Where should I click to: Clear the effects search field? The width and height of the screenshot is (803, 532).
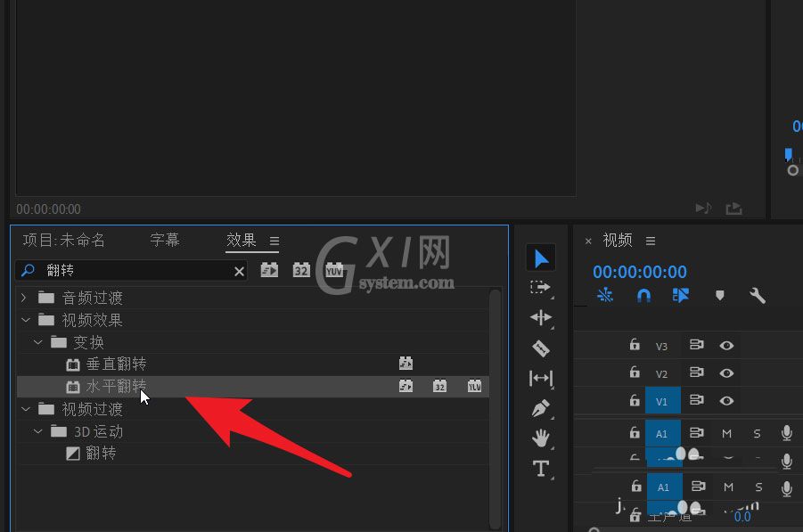[x=239, y=272]
